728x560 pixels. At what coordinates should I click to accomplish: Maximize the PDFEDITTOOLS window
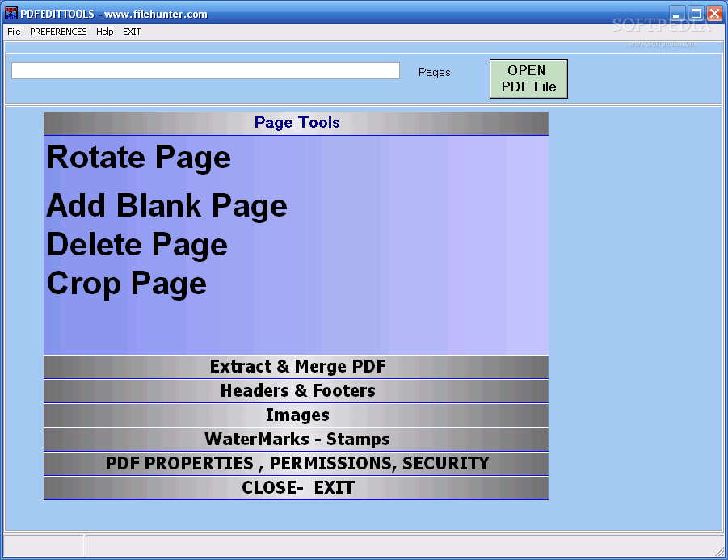[696, 14]
